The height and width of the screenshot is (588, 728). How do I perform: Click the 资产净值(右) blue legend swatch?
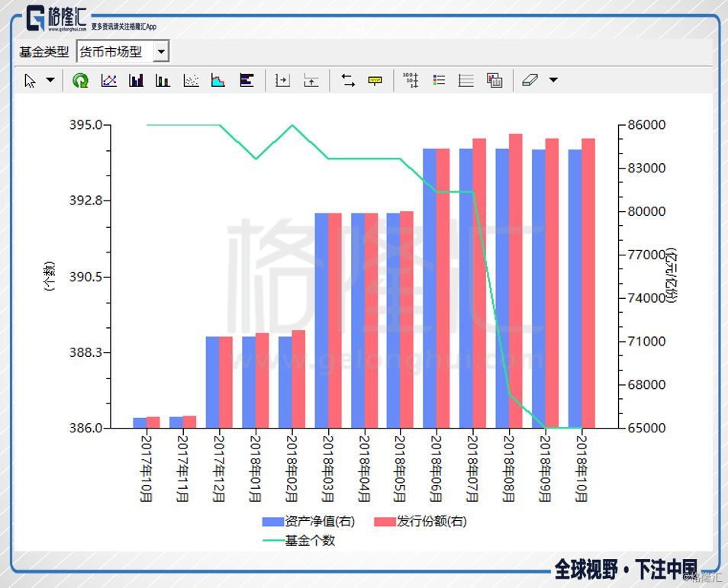(273, 522)
